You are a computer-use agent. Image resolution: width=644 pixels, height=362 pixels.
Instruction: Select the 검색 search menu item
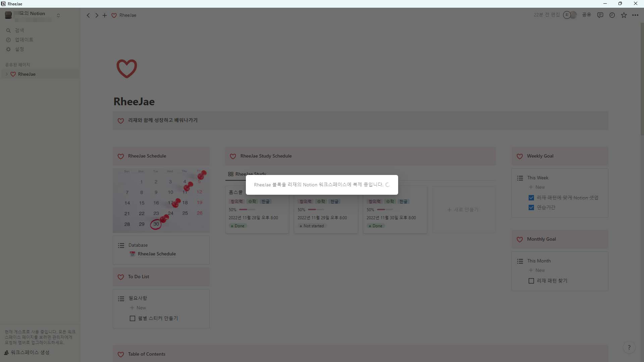[x=19, y=30]
